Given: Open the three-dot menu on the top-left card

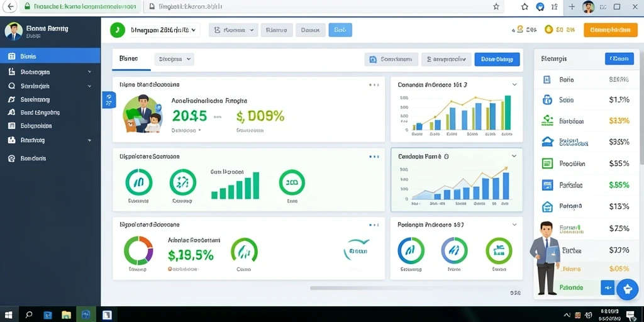Looking at the screenshot, I should click(x=374, y=85).
